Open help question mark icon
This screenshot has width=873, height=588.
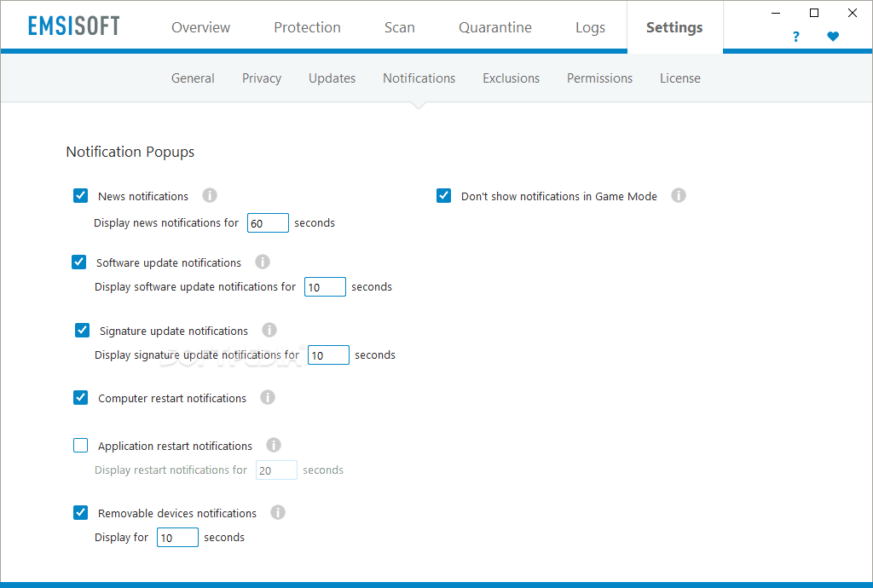point(795,37)
